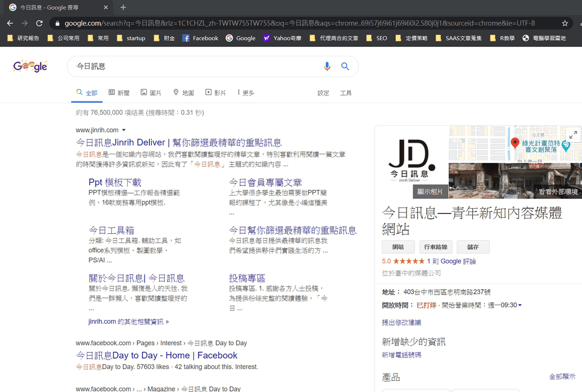The height and width of the screenshot is (392, 582).
Task: Open the 更多 menu
Action: 246,93
